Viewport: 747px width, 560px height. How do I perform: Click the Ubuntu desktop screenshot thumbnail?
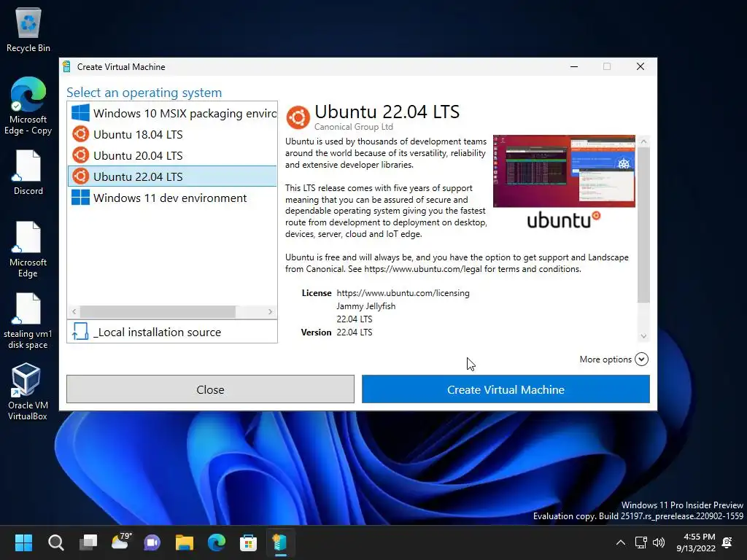click(564, 171)
